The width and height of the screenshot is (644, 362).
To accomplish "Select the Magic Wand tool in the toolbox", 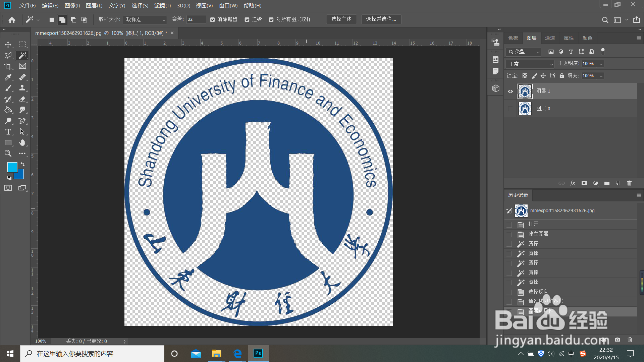I will point(22,55).
